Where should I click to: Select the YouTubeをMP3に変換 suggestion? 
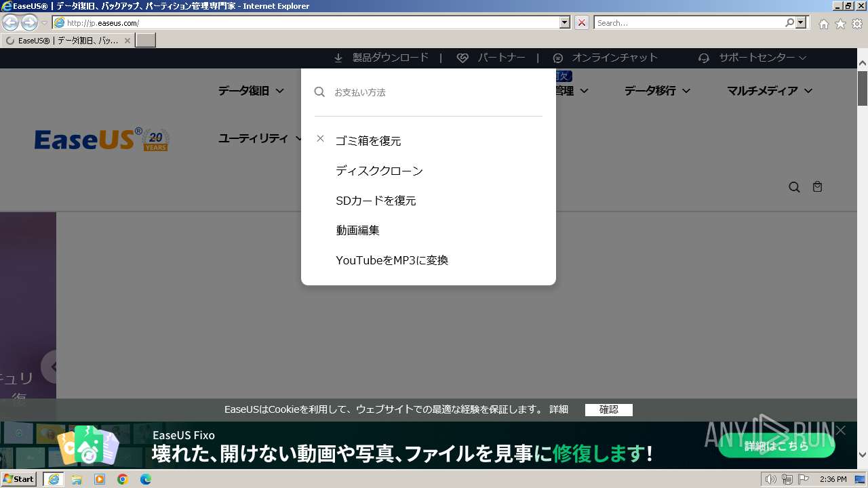click(x=392, y=260)
